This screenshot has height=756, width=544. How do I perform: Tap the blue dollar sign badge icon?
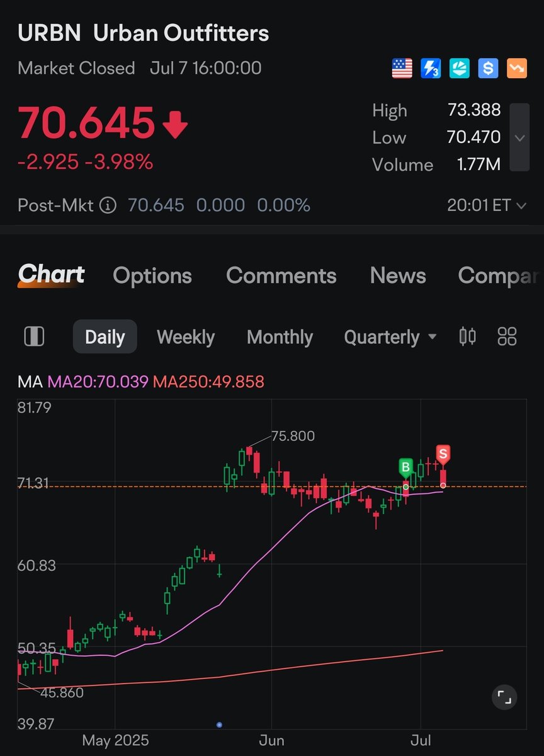(488, 68)
